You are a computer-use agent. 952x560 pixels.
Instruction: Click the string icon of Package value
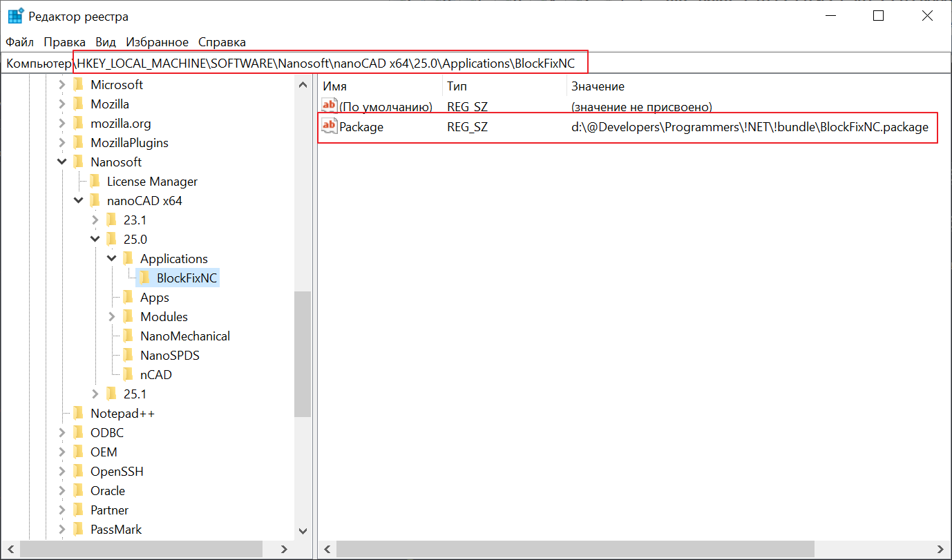330,126
